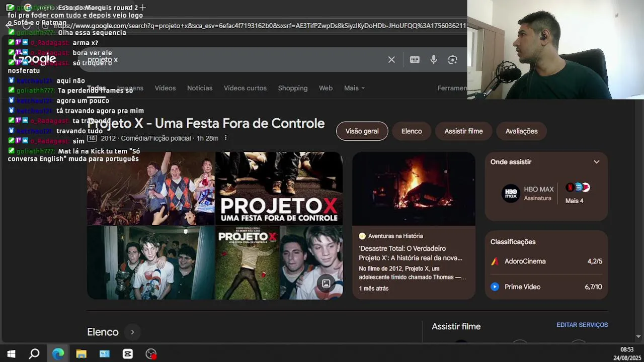
Task: Click the Aventuras na História source name
Action: [x=395, y=236]
